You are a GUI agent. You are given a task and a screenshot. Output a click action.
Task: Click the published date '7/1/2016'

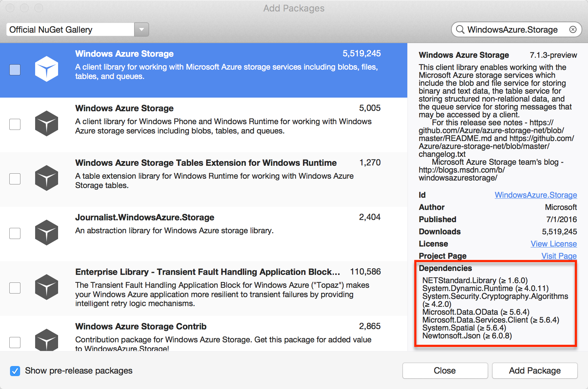pos(561,219)
